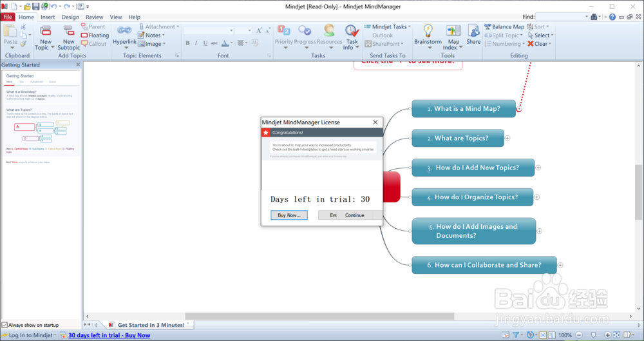Expand How do I Add Images and Documents branch
Screen dimensions: 644x341
[x=539, y=231]
